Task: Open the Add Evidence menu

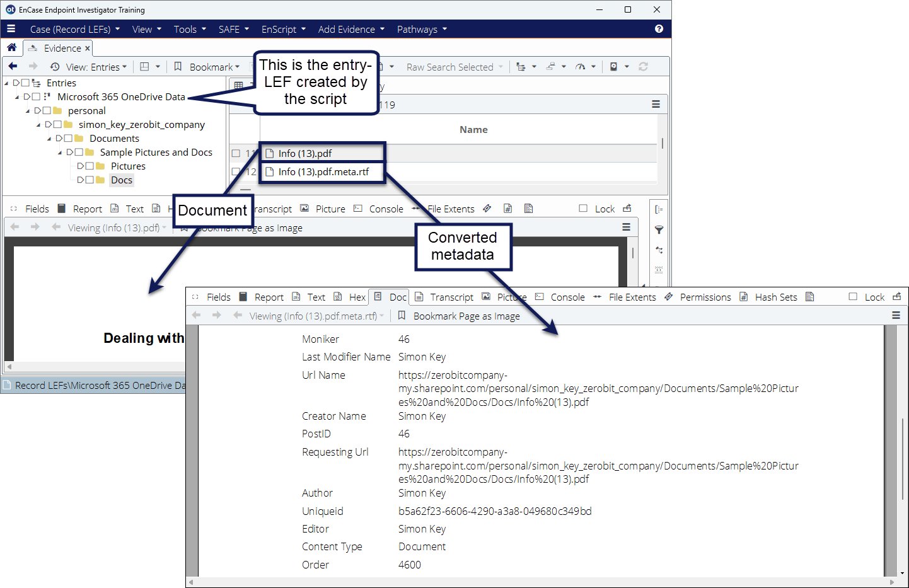Action: pyautogui.click(x=351, y=29)
